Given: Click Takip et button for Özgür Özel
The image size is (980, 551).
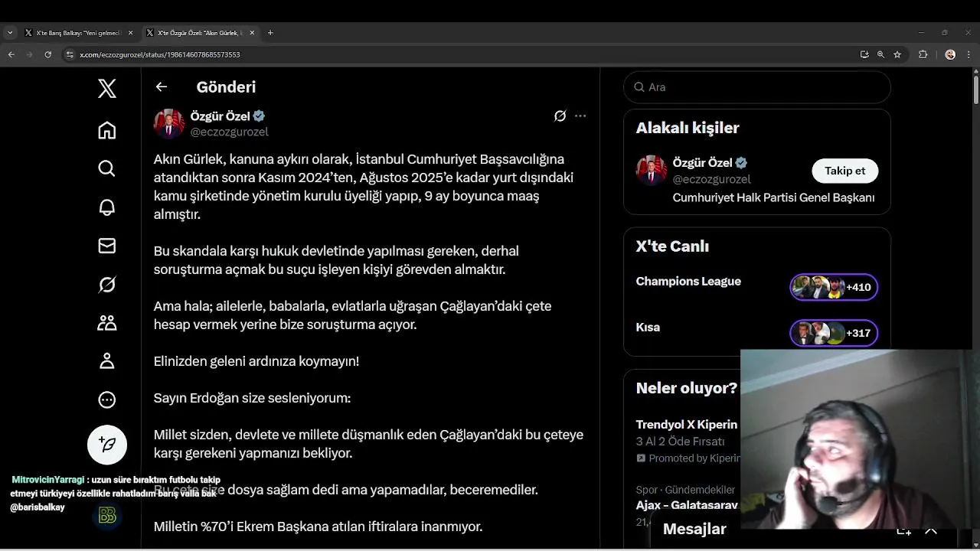Looking at the screenshot, I should tap(844, 171).
